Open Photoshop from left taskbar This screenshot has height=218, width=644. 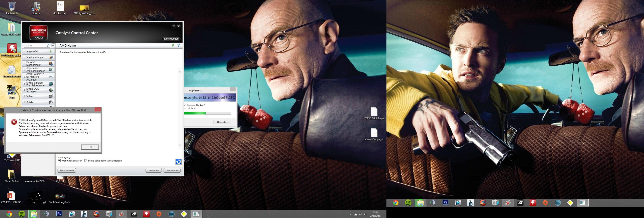click(x=59, y=214)
